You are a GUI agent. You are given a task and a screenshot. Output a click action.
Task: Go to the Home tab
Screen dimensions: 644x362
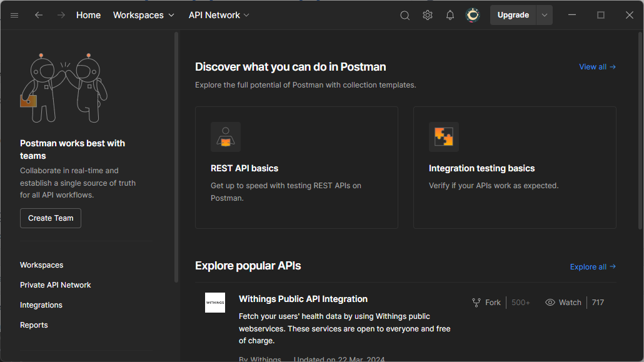[88, 15]
